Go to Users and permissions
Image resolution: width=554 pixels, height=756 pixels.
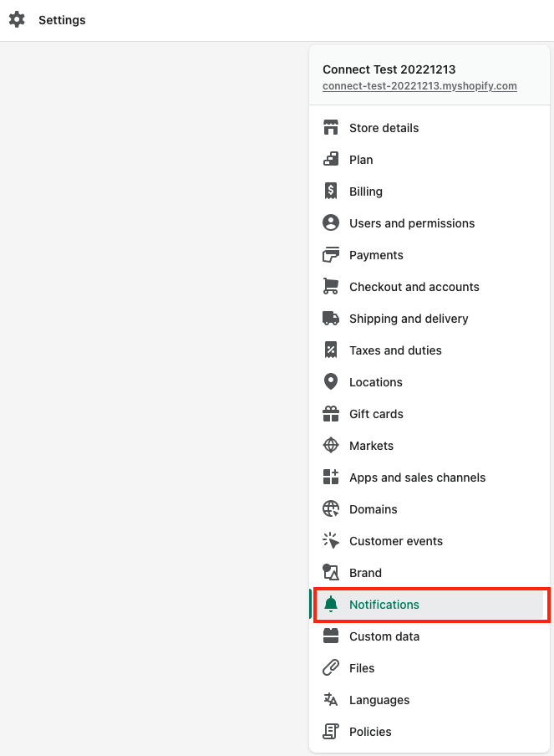(x=412, y=223)
